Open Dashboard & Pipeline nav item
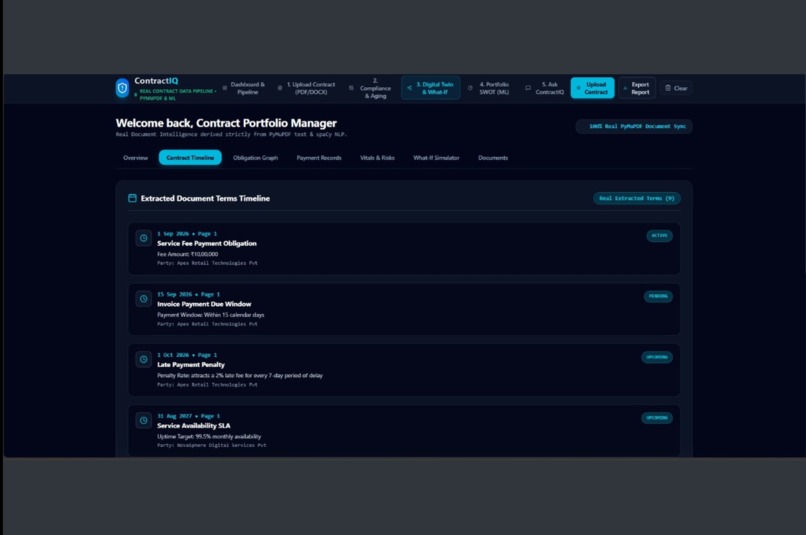The width and height of the screenshot is (806, 535). pos(244,88)
